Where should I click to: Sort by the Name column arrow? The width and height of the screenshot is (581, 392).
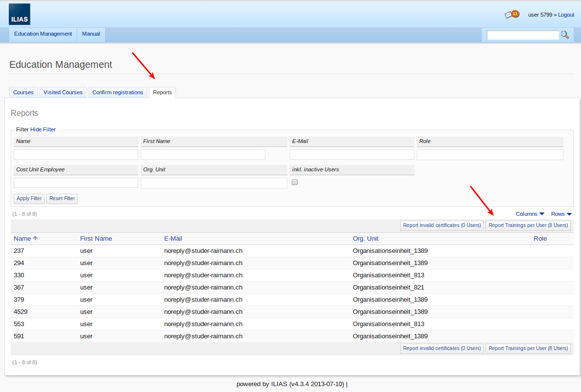pos(35,239)
